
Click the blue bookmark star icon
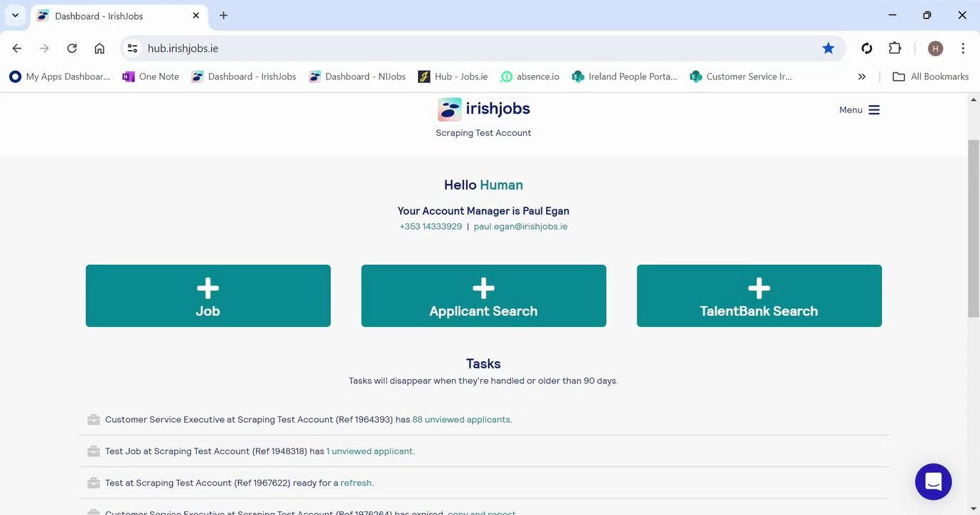[x=828, y=48]
